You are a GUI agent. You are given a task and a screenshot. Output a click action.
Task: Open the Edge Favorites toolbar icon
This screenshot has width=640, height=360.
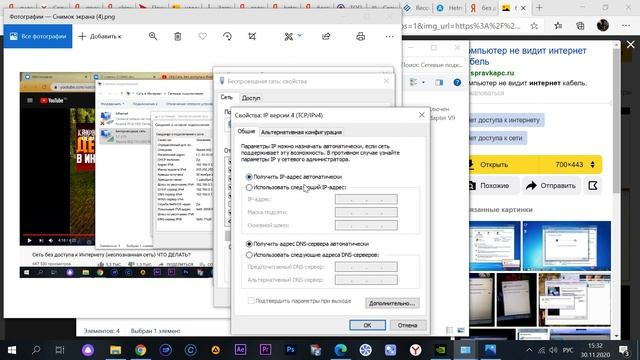point(558,26)
